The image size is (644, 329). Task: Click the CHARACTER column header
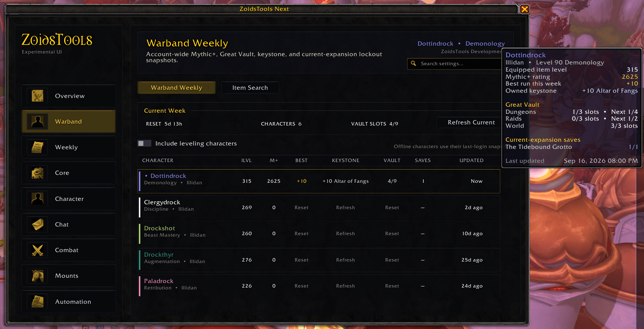pyautogui.click(x=158, y=160)
